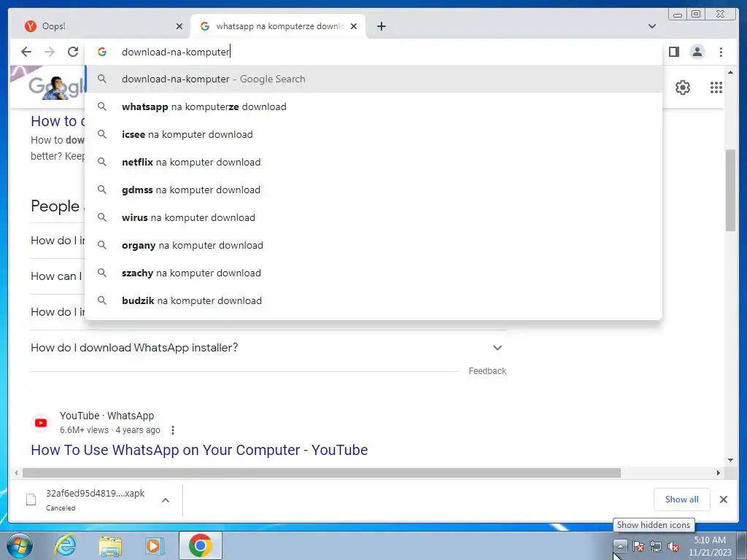Pick suggestion gdmss na komputer download
Screen dimensions: 747x560
373,190
